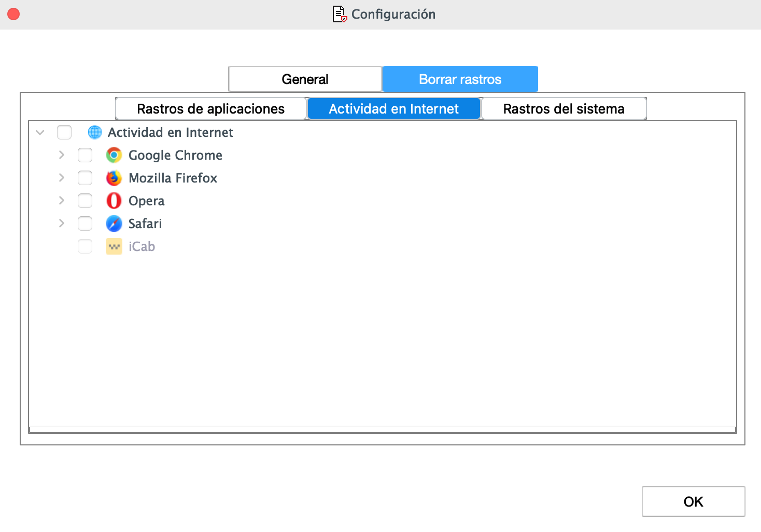Viewport: 761px width, 532px height.
Task: Close the Configuración window with the red button
Action: point(13,14)
